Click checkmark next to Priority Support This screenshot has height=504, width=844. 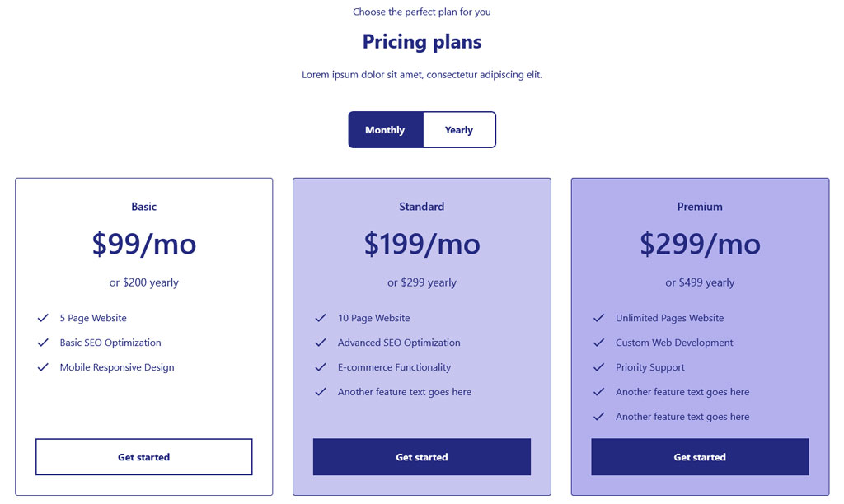[x=599, y=367]
